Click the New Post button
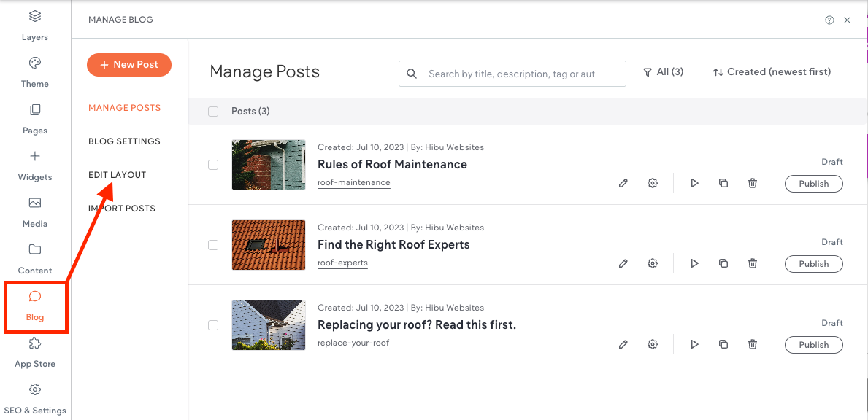 pyautogui.click(x=129, y=65)
